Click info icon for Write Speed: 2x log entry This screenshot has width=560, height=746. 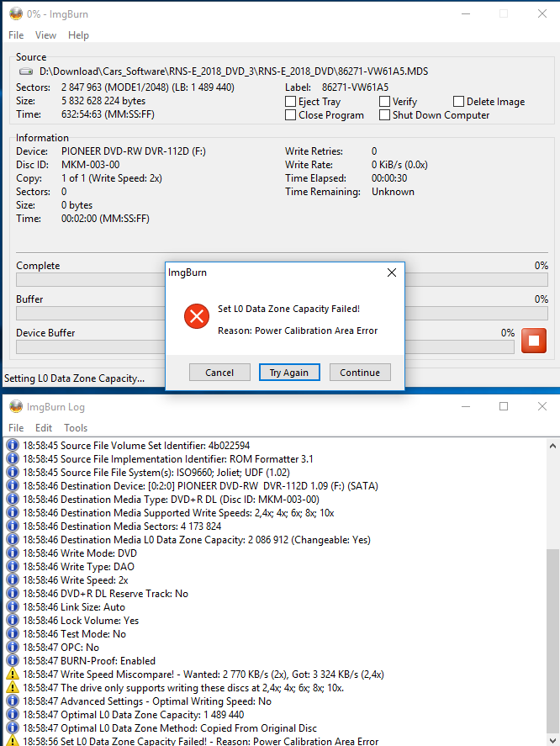13,580
